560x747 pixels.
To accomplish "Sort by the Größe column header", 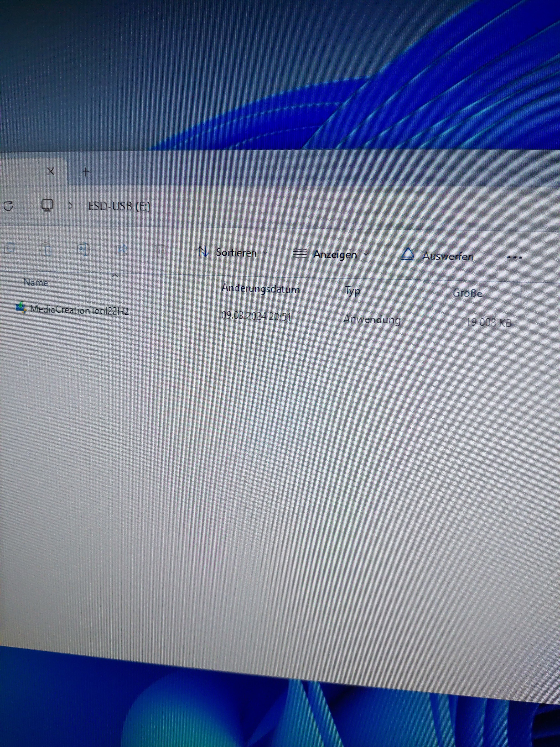I will [x=467, y=293].
